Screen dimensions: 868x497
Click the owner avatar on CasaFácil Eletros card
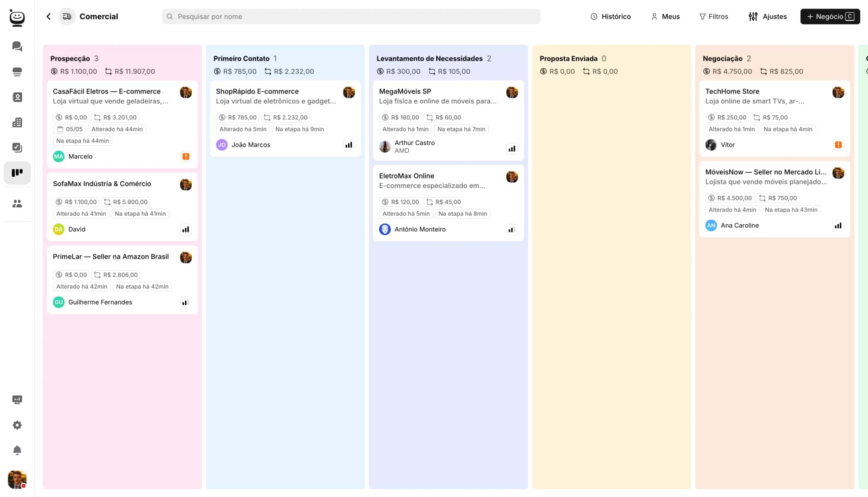click(186, 92)
